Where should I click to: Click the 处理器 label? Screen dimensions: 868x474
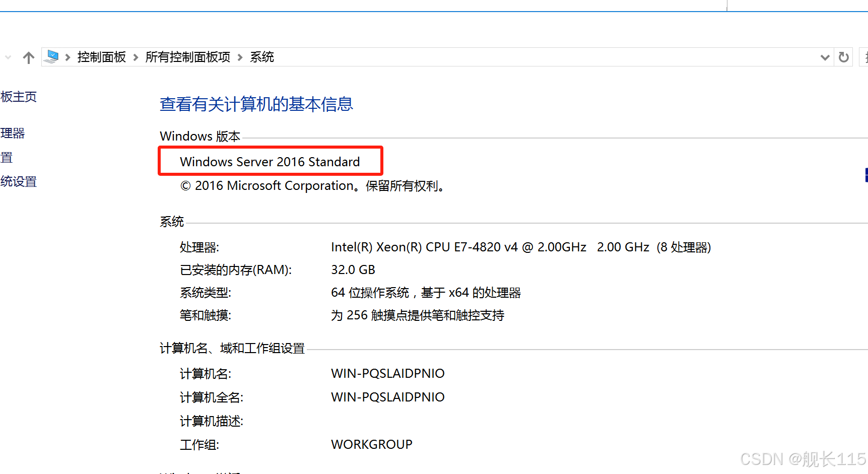pyautogui.click(x=199, y=247)
